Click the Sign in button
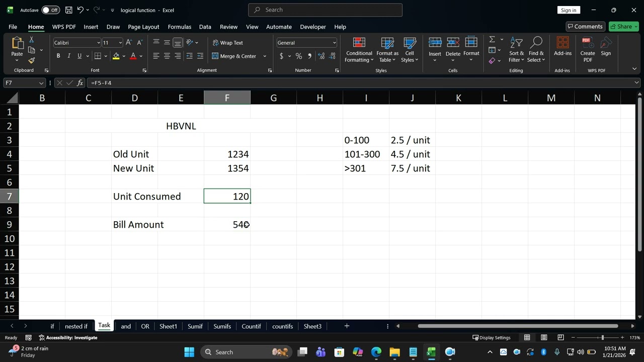Image resolution: width=644 pixels, height=362 pixels. click(569, 10)
